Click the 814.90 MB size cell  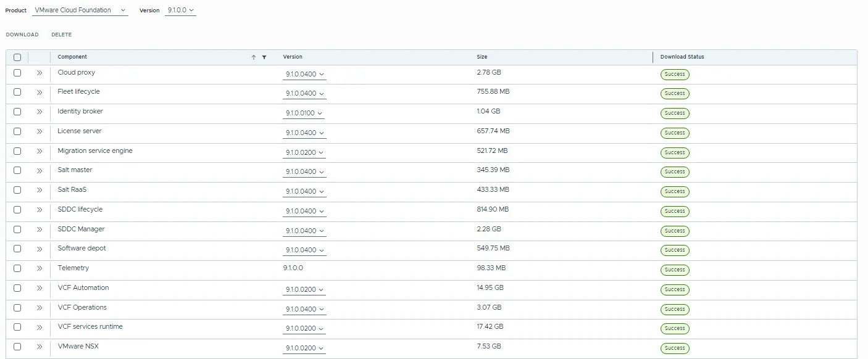(493, 210)
